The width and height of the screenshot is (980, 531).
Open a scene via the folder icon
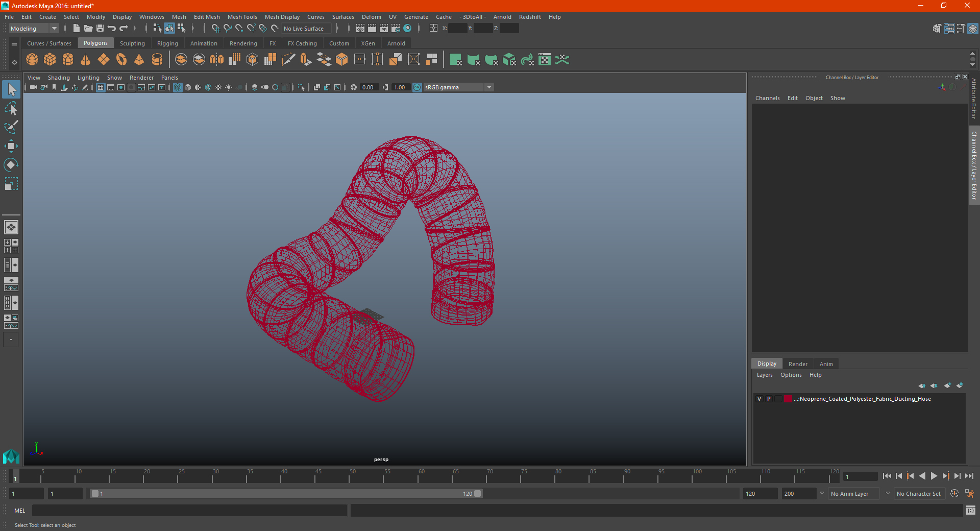(x=88, y=29)
